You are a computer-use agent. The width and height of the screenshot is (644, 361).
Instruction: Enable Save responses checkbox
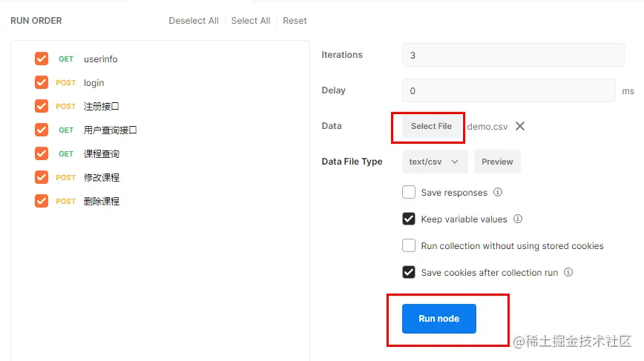click(x=409, y=193)
